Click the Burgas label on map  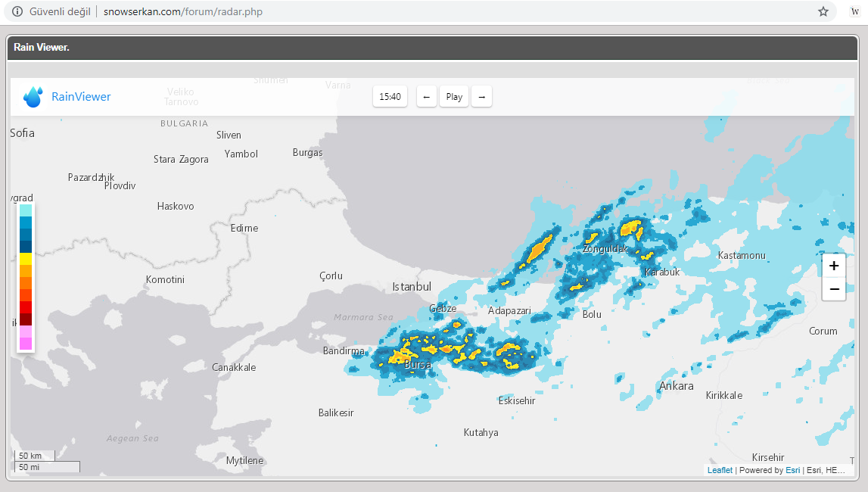(307, 153)
